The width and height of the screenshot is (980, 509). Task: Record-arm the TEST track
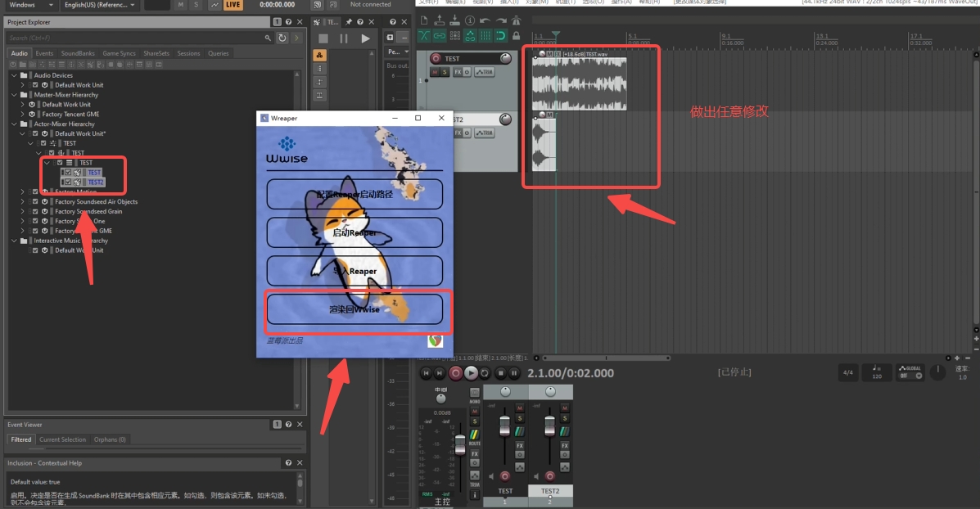pos(436,59)
